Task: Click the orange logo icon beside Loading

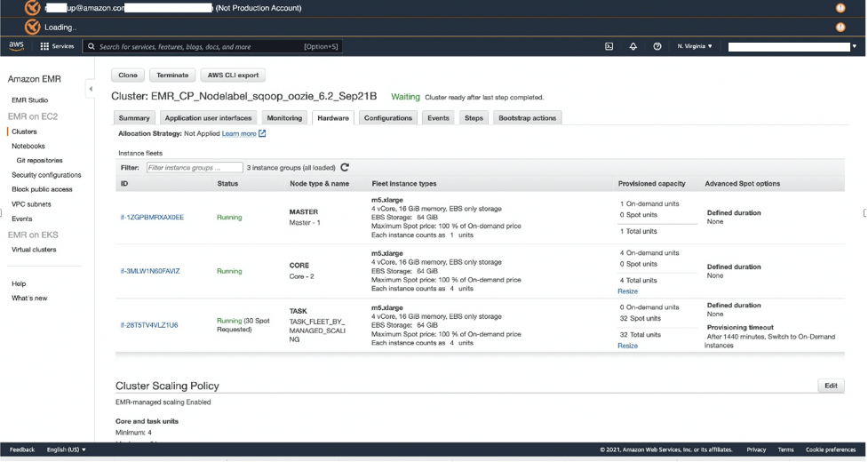Action: click(x=32, y=27)
